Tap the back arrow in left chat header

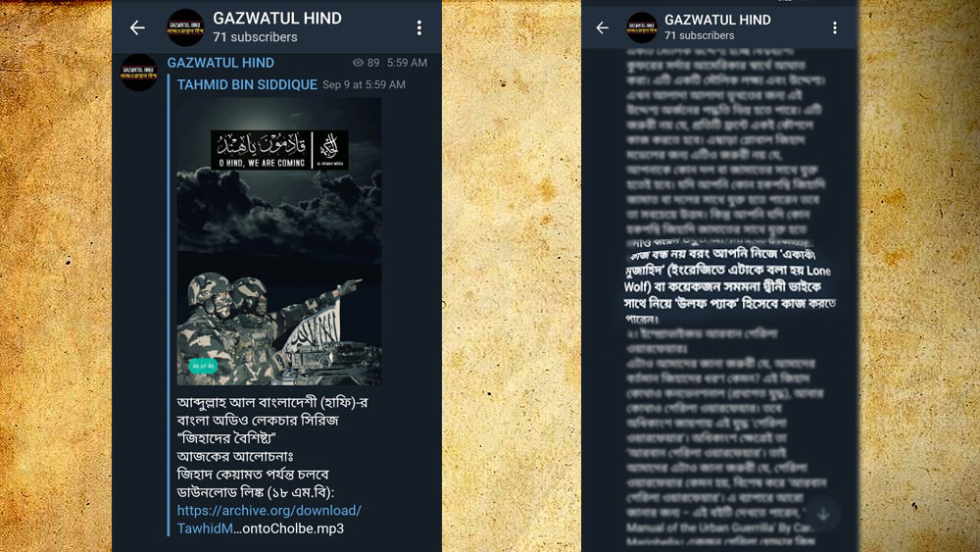click(137, 27)
